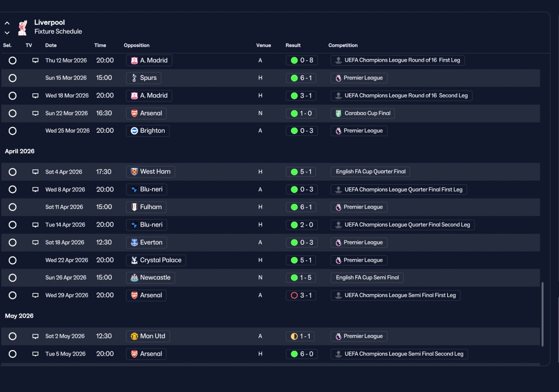Screen dimensions: 559x392
Task: Sort by the Date column header
Action: tap(51, 45)
